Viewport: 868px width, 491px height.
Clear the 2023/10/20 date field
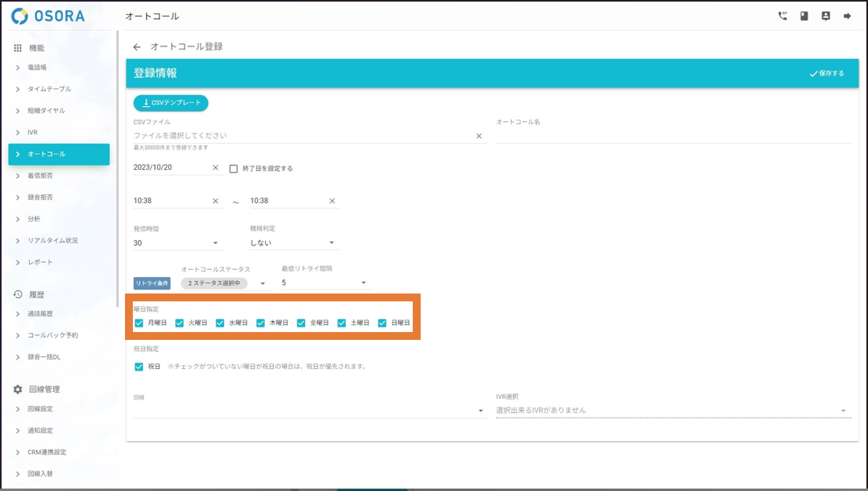215,168
